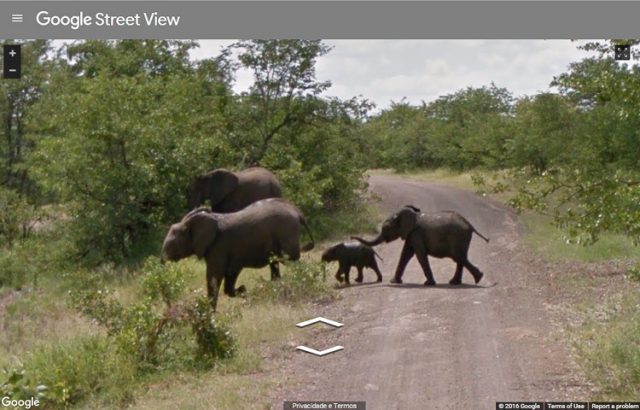640x410 pixels.
Task: Click the Google Street View title
Action: (x=108, y=20)
